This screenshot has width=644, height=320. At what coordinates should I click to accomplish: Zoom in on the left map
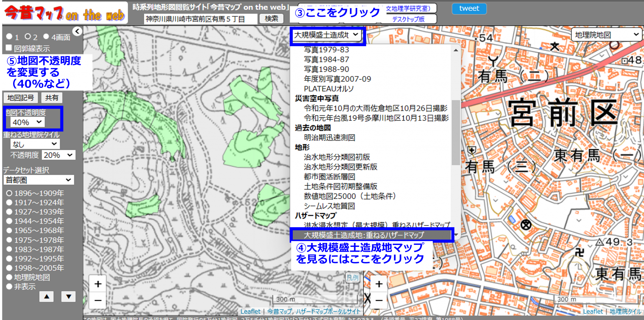tap(98, 284)
